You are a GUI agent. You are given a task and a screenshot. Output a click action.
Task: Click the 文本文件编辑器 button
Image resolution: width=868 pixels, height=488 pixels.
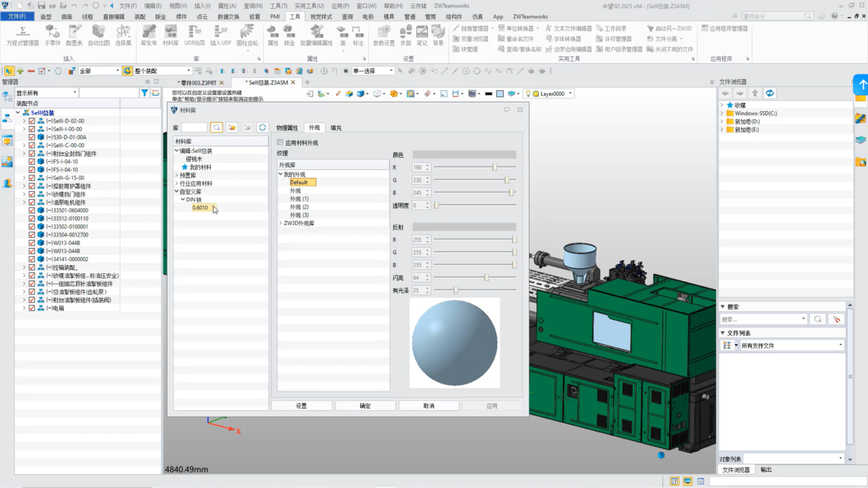(568, 28)
